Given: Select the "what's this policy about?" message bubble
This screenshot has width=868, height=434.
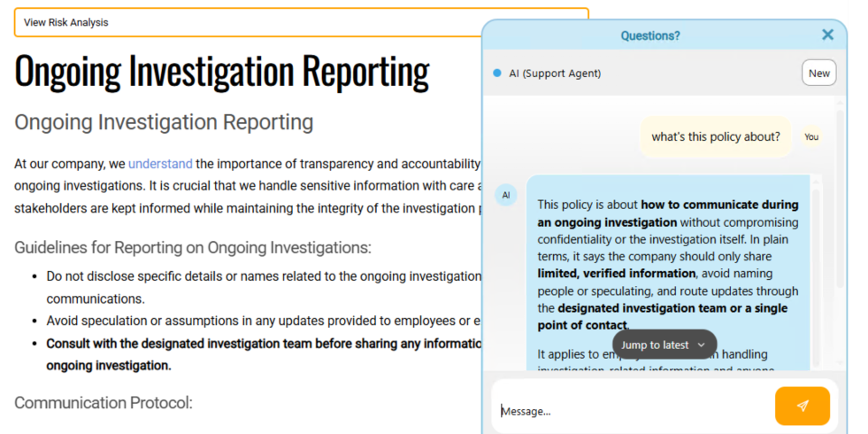Looking at the screenshot, I should tap(716, 137).
